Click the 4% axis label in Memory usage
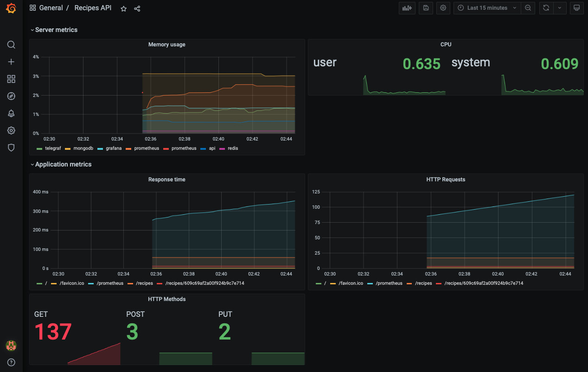Viewport: 588px width, 372px height. [x=36, y=57]
